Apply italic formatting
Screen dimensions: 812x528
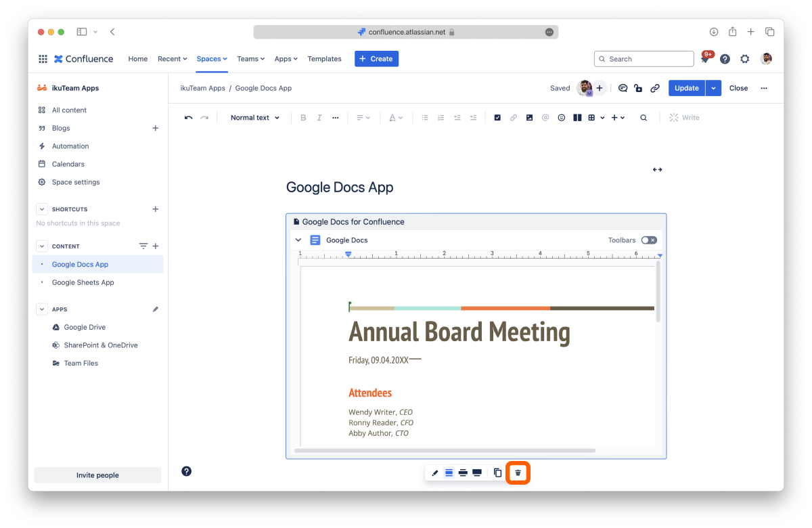[x=319, y=118]
